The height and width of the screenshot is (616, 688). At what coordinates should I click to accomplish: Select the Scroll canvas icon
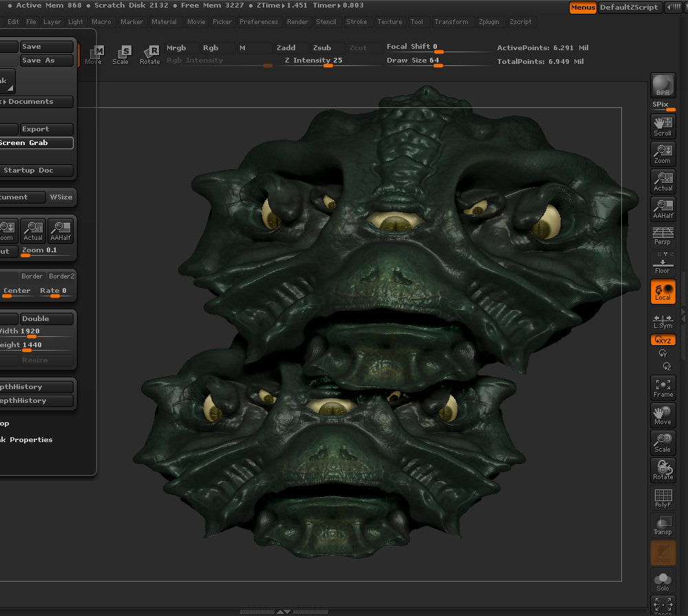pyautogui.click(x=663, y=126)
